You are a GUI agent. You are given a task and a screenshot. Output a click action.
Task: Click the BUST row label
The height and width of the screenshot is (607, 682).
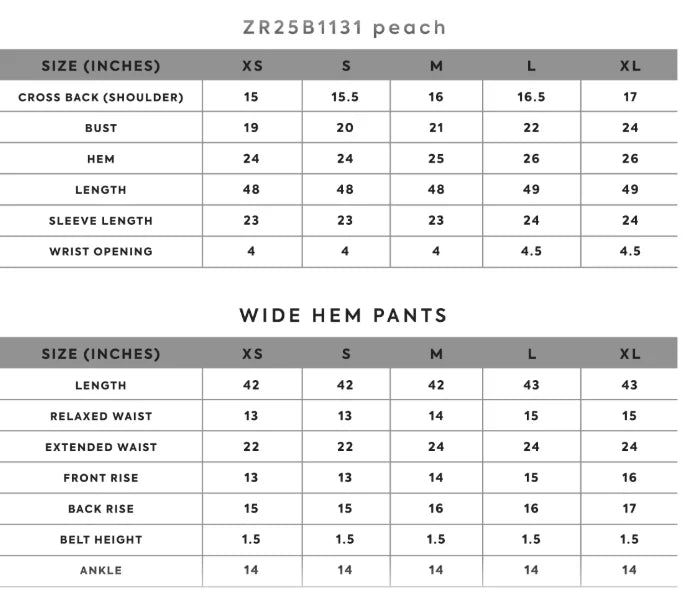coord(101,128)
